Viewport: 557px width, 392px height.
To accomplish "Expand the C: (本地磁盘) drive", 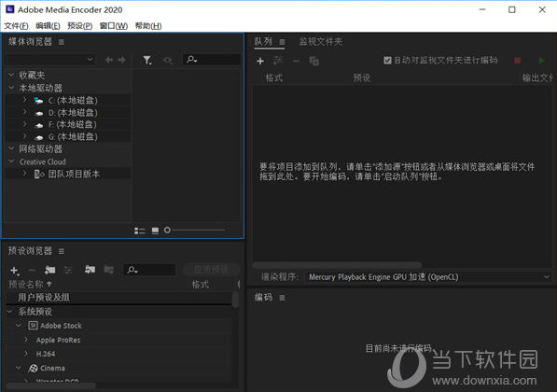I will [24, 100].
